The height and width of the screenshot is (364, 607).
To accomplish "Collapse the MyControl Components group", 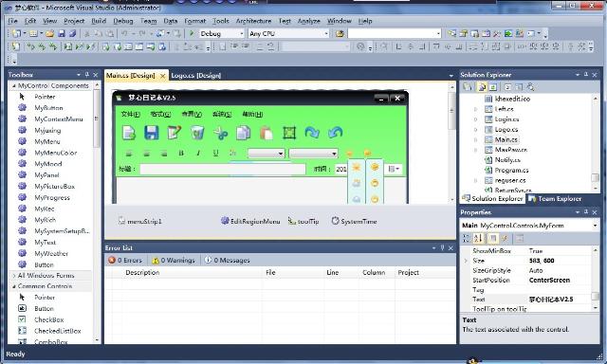I will (x=14, y=86).
